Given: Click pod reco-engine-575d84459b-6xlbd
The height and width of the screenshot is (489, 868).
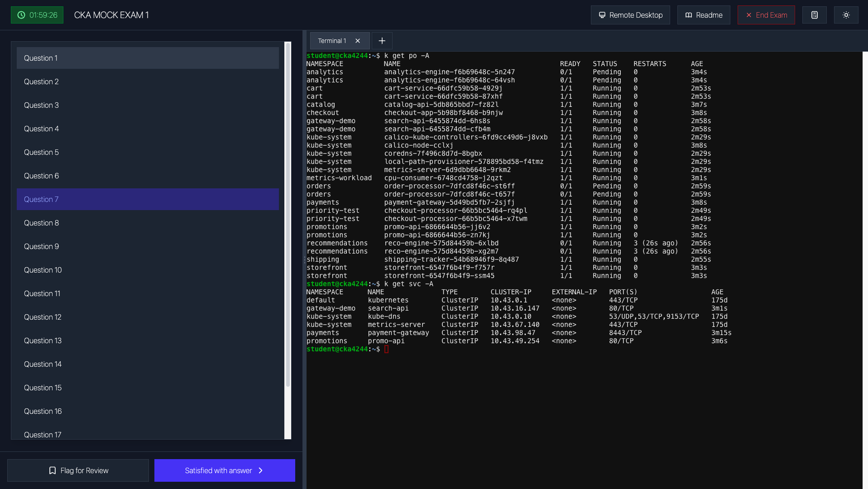Looking at the screenshot, I should coord(441,243).
